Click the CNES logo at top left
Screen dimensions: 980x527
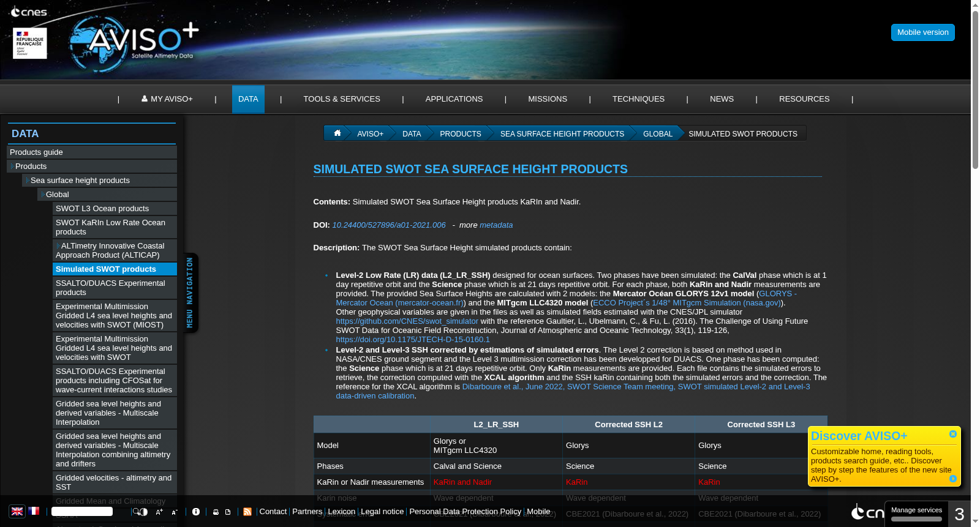coord(29,12)
